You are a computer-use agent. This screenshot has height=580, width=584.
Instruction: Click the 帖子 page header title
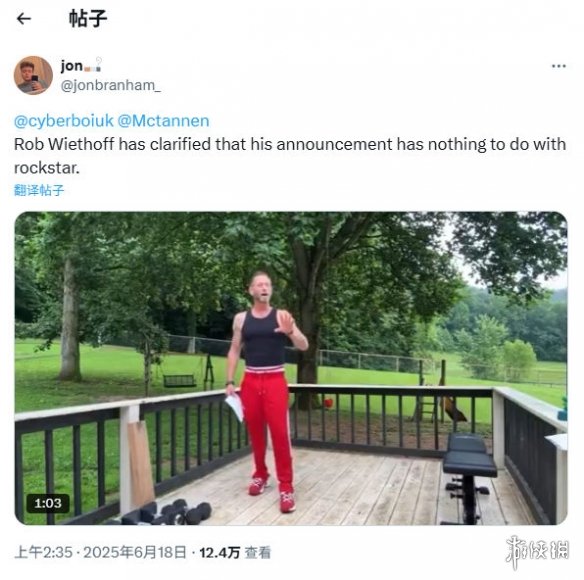tap(88, 19)
